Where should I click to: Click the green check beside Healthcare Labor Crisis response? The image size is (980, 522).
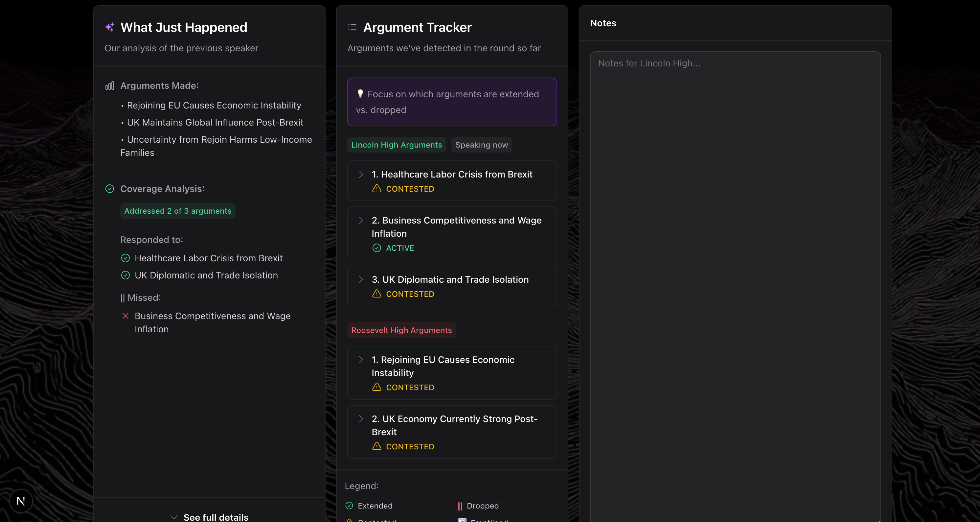(125, 258)
